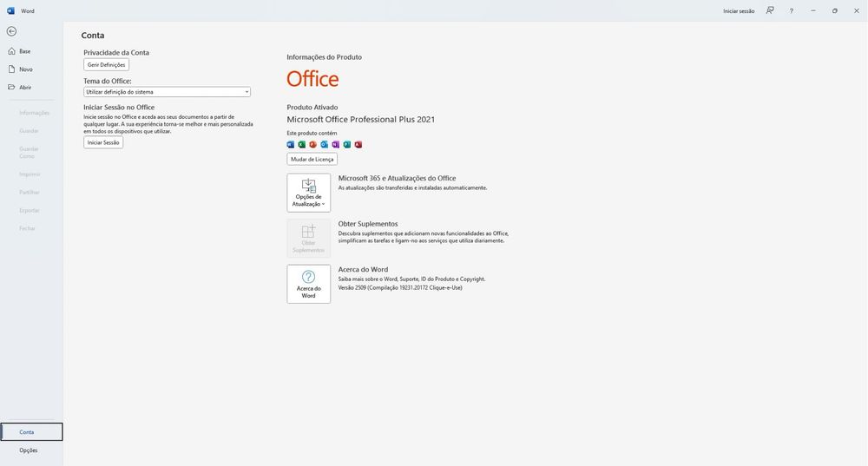Click the Informações do Produto heading
Image resolution: width=868 pixels, height=466 pixels.
325,57
